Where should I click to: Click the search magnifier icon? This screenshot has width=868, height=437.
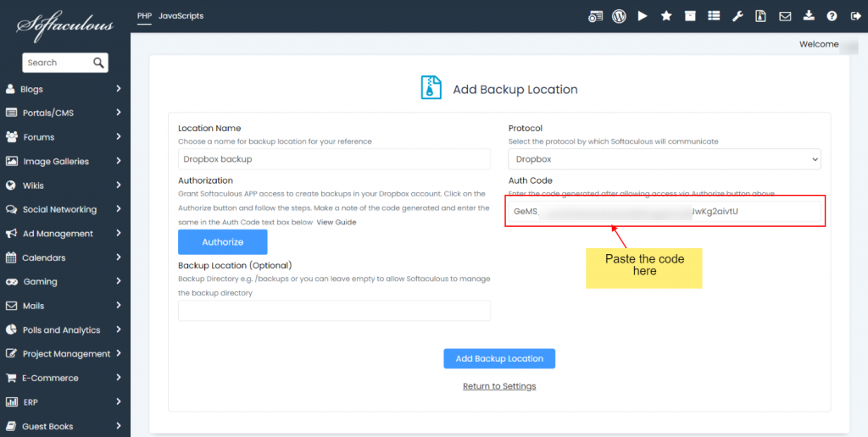(x=98, y=63)
